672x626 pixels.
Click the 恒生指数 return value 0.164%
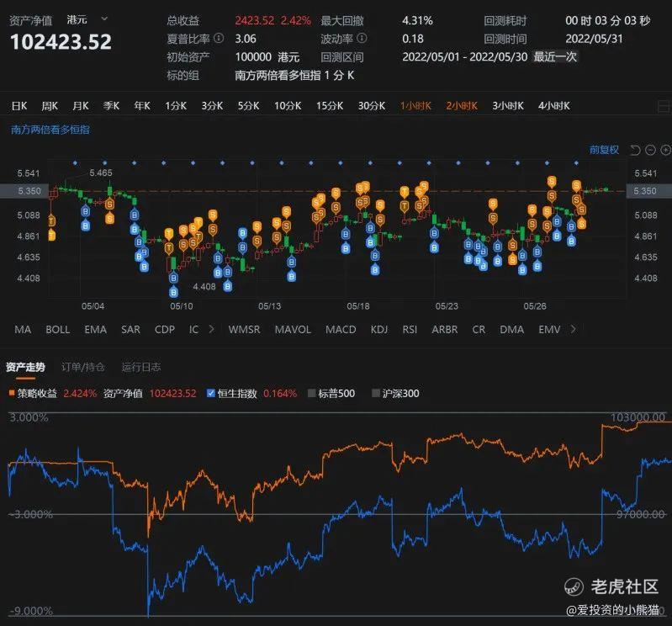(280, 393)
